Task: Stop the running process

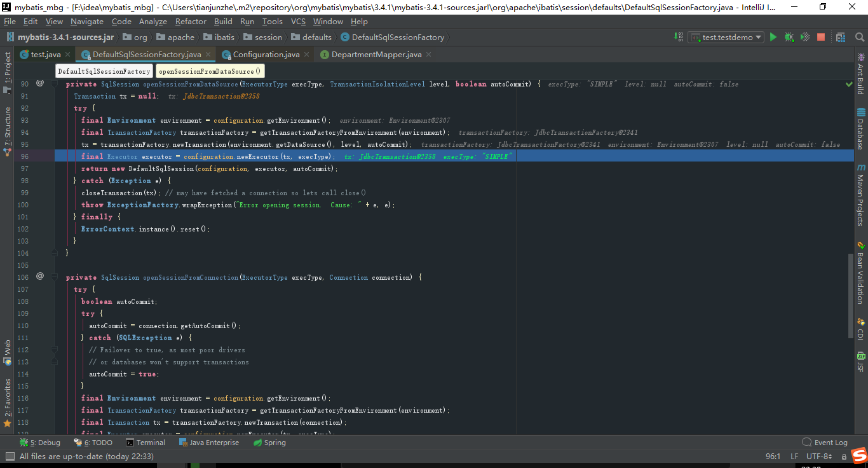Action: [x=820, y=37]
